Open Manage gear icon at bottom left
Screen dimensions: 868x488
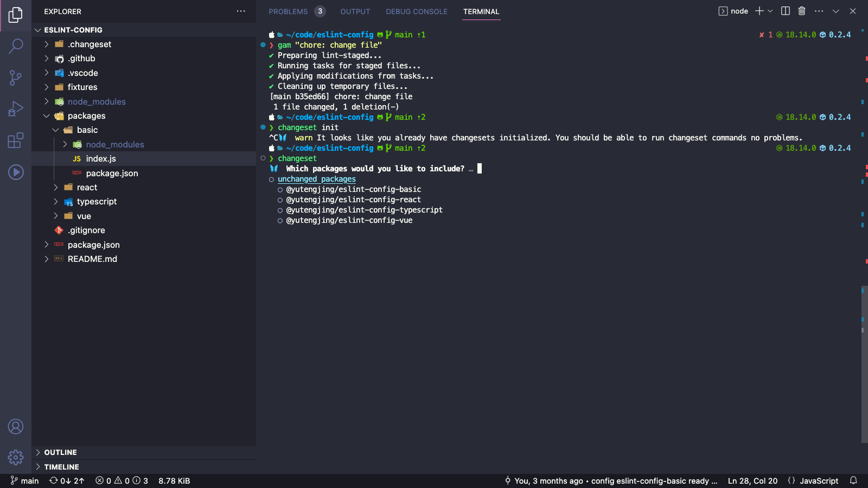[x=16, y=458]
